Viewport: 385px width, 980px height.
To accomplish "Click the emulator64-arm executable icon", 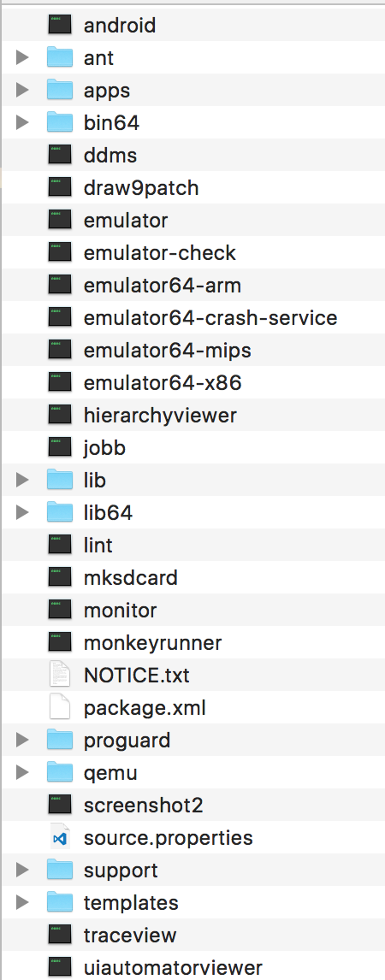I will click(x=60, y=285).
